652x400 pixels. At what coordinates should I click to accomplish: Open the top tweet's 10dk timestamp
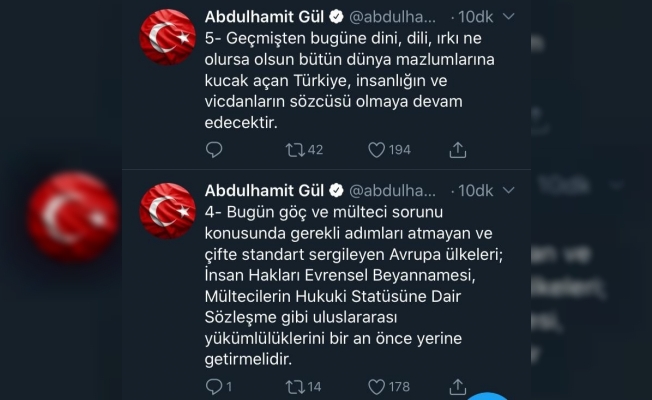coord(472,19)
